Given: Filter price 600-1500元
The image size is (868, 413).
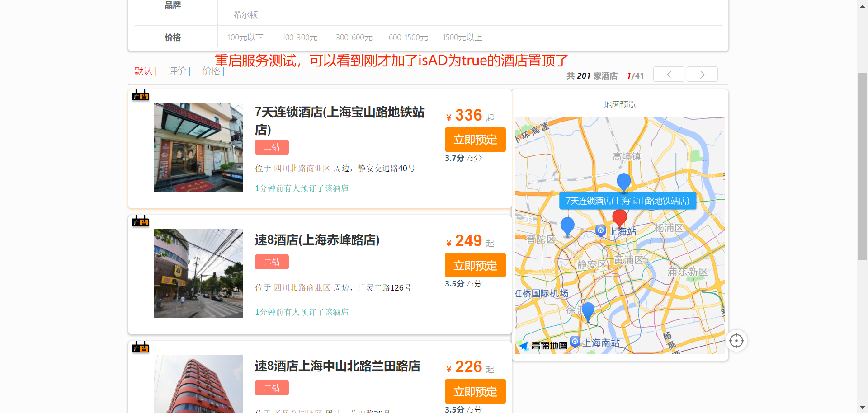Looking at the screenshot, I should coord(408,38).
